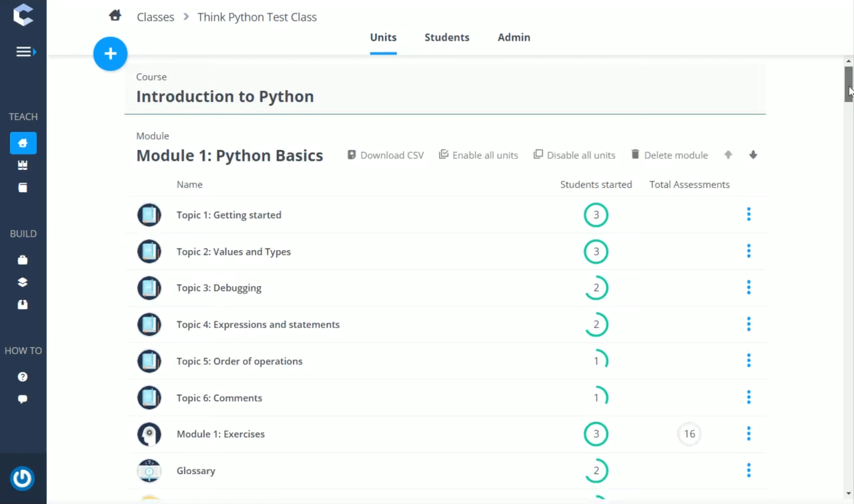The height and width of the screenshot is (504, 854).
Task: Open the help question mark icon
Action: click(x=23, y=377)
